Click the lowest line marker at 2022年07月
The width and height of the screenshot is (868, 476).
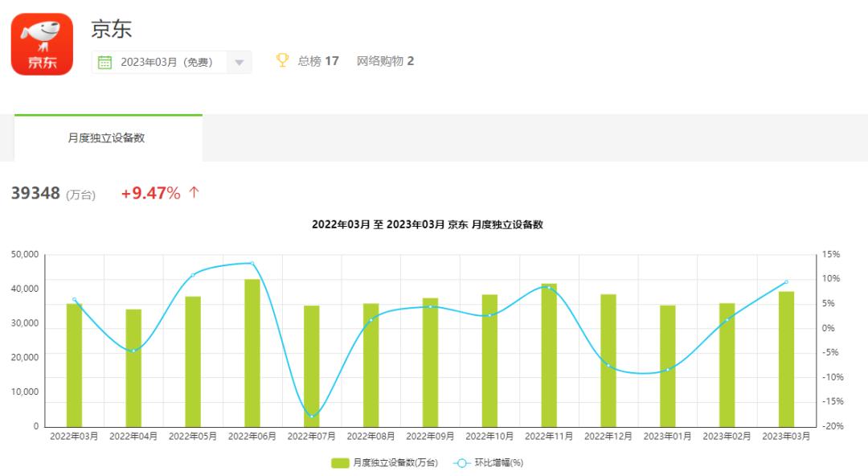[310, 416]
